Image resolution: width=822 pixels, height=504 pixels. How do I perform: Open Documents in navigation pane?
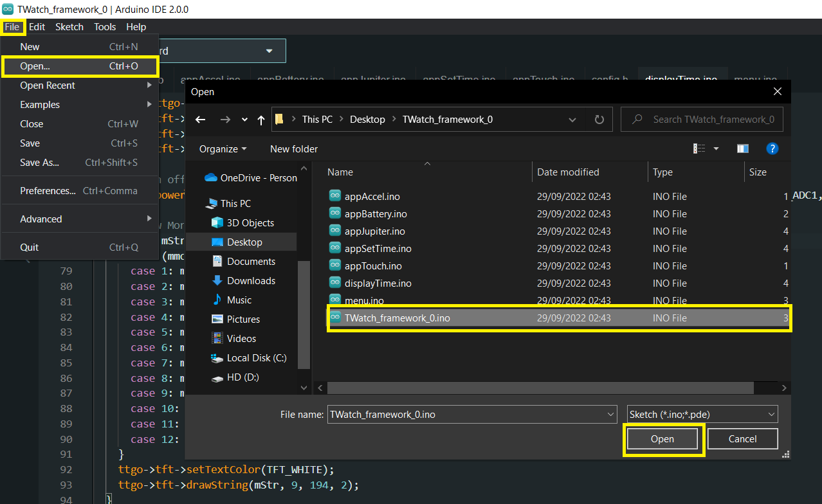243,261
